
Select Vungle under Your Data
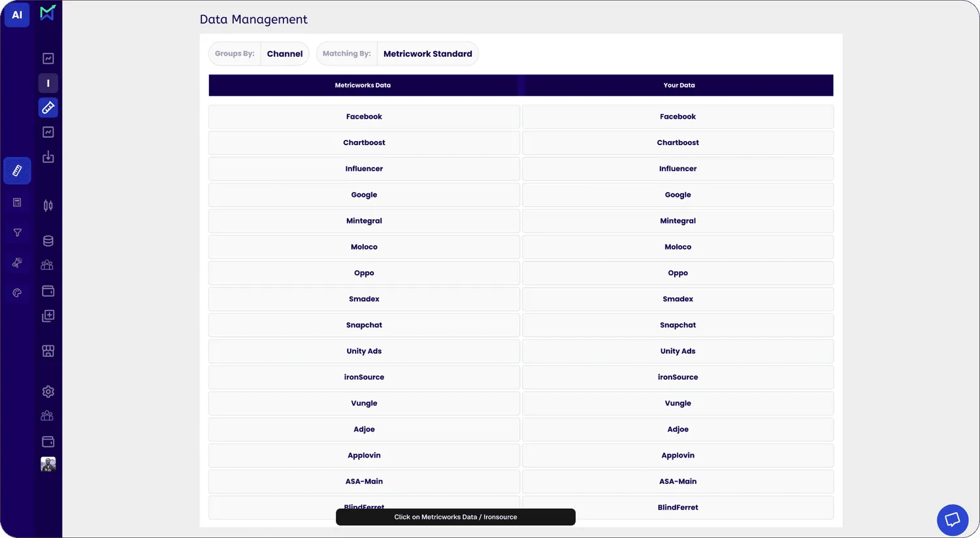coord(678,403)
